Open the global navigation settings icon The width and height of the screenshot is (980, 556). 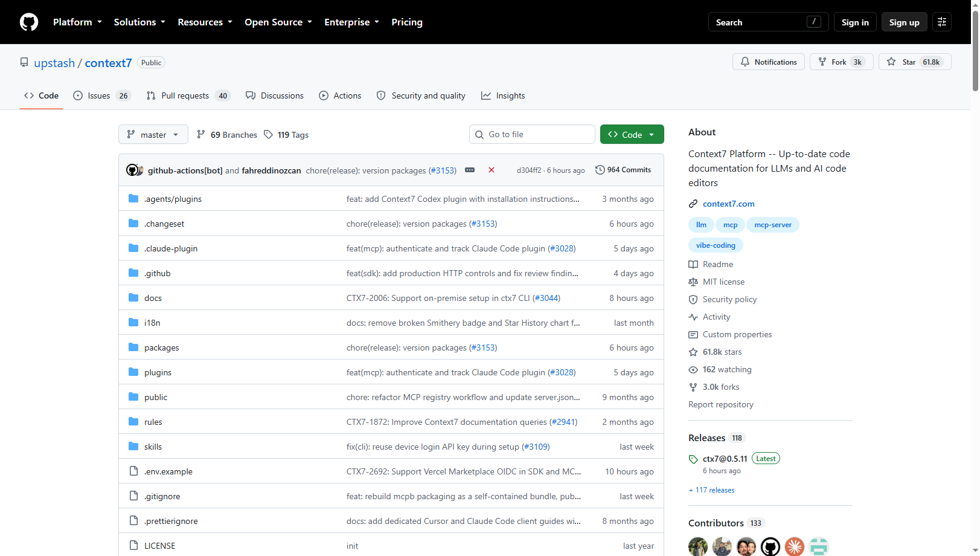pyautogui.click(x=942, y=22)
